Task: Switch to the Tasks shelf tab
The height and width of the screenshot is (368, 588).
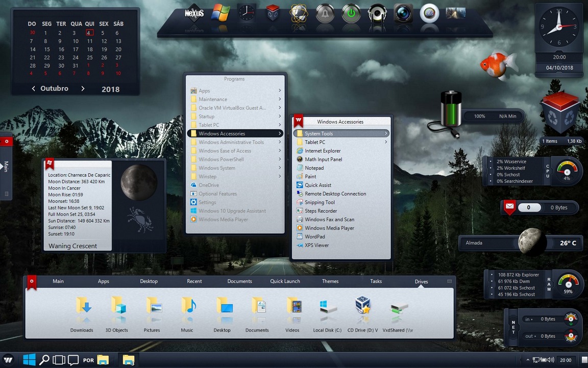Action: (x=376, y=281)
